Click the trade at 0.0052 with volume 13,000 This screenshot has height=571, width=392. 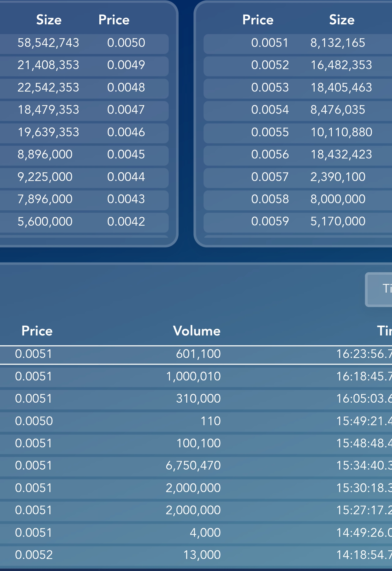(196, 555)
